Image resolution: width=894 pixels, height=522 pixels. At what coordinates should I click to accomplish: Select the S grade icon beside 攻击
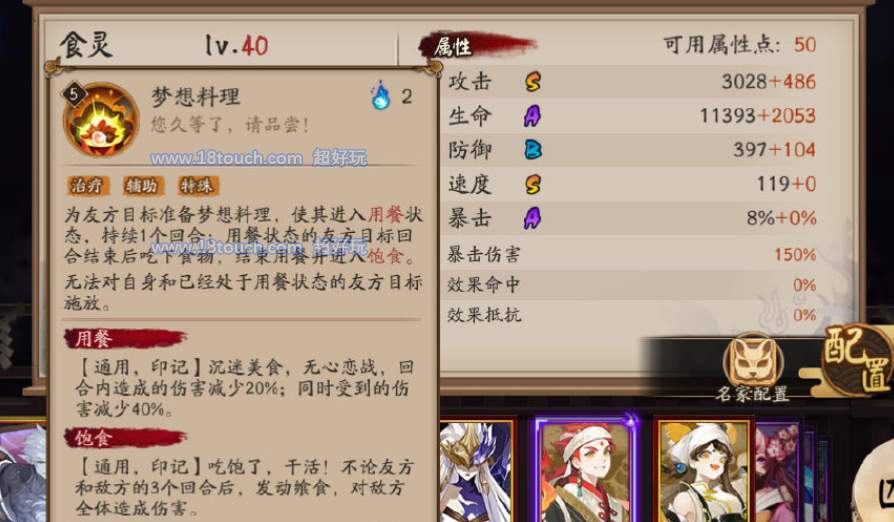coord(533,81)
